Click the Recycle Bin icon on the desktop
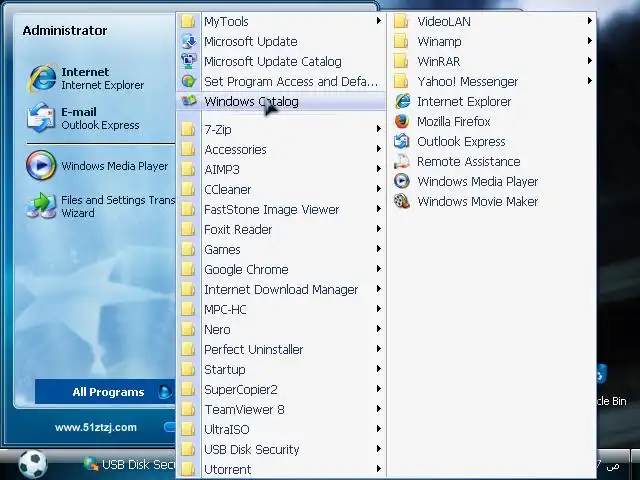Viewport: 640px width, 480px height. click(603, 375)
